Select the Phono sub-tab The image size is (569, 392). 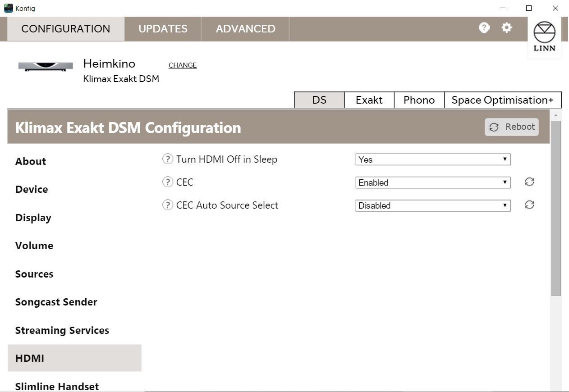(419, 100)
